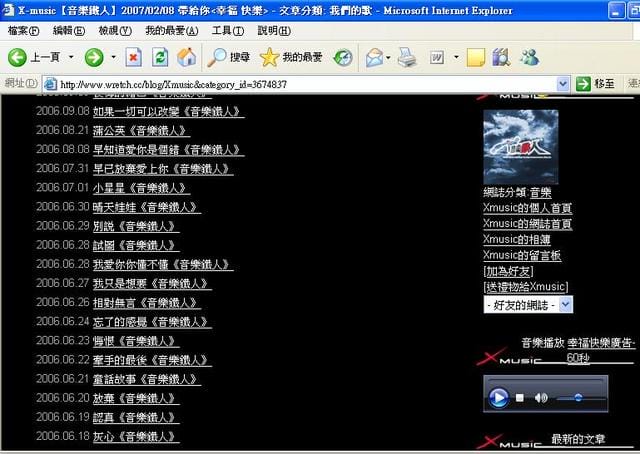The image size is (640, 454).
Task: Open the Favorites (我的最愛) star button
Action: (291, 58)
